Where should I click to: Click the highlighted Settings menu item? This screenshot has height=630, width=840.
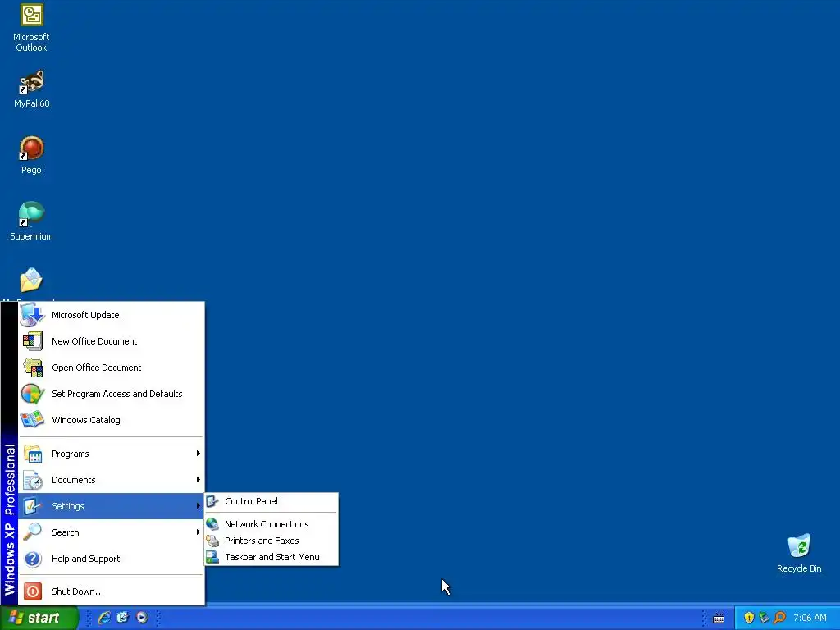[x=112, y=506]
